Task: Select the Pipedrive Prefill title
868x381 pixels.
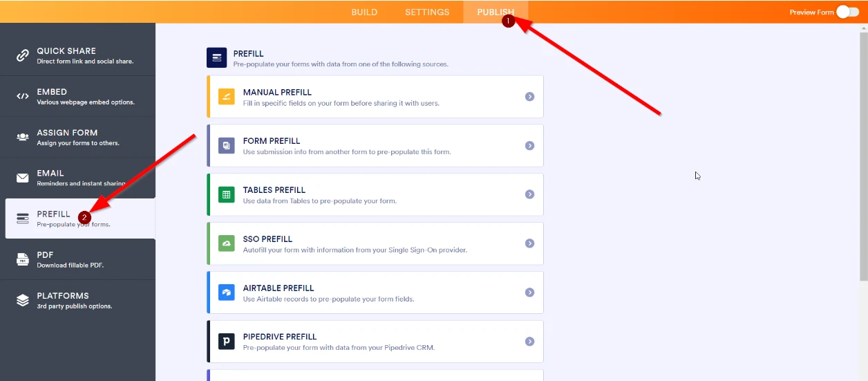Action: (x=280, y=337)
